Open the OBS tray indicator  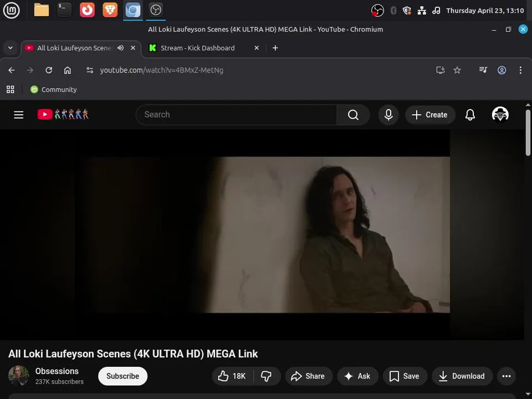377,11
